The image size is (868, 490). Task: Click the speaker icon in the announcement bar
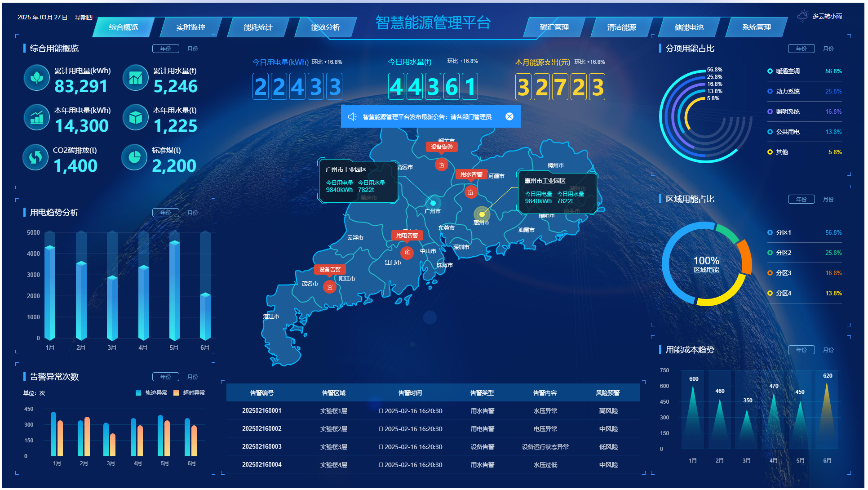[x=352, y=117]
